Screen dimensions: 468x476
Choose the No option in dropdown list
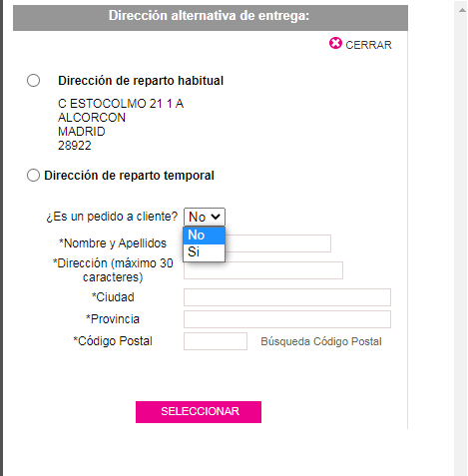205,236
